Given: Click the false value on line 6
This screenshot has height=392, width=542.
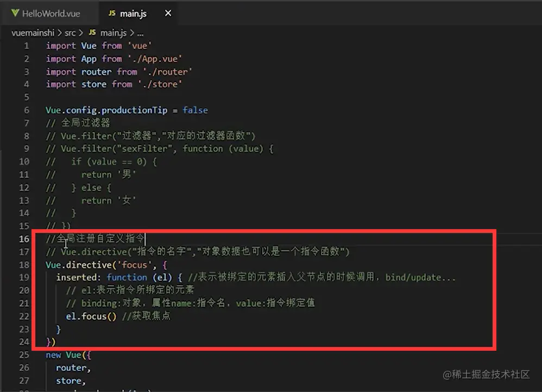Looking at the screenshot, I should pos(196,110).
